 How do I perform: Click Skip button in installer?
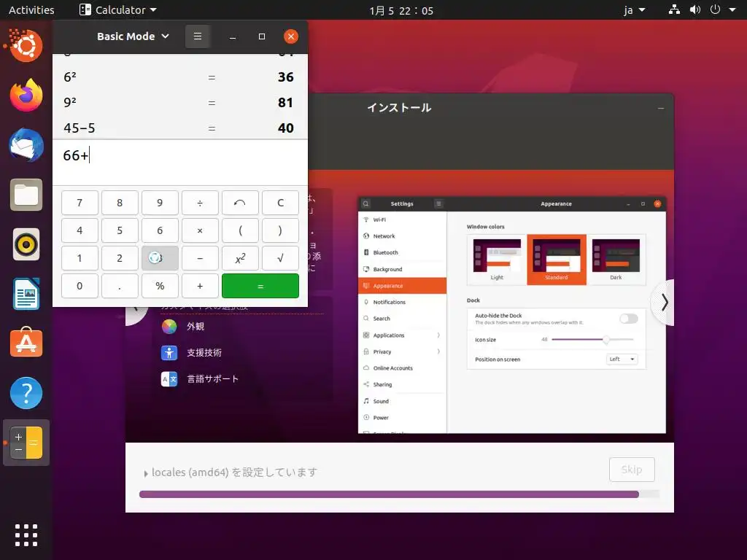[x=632, y=470]
